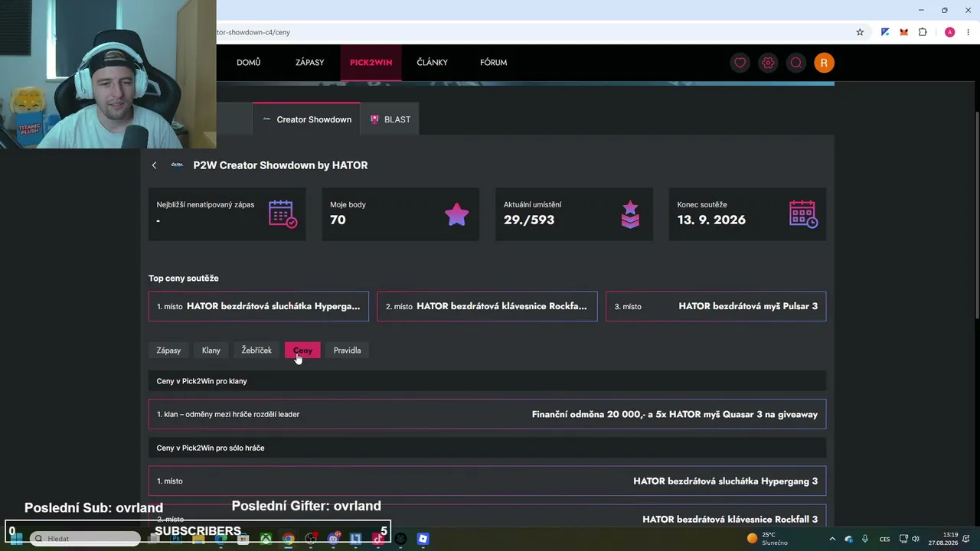Open the site search magnifier icon
The width and height of the screenshot is (980, 551).
(796, 63)
